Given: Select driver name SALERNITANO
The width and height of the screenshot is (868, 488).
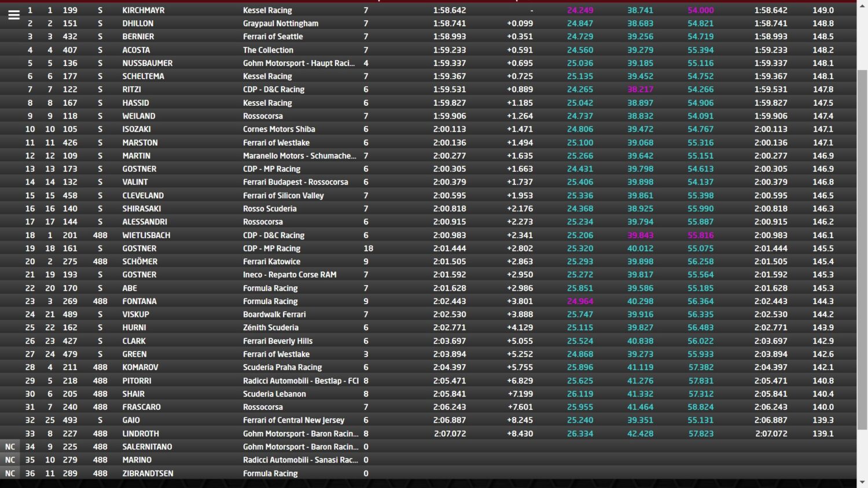Looking at the screenshot, I should pos(147,447).
